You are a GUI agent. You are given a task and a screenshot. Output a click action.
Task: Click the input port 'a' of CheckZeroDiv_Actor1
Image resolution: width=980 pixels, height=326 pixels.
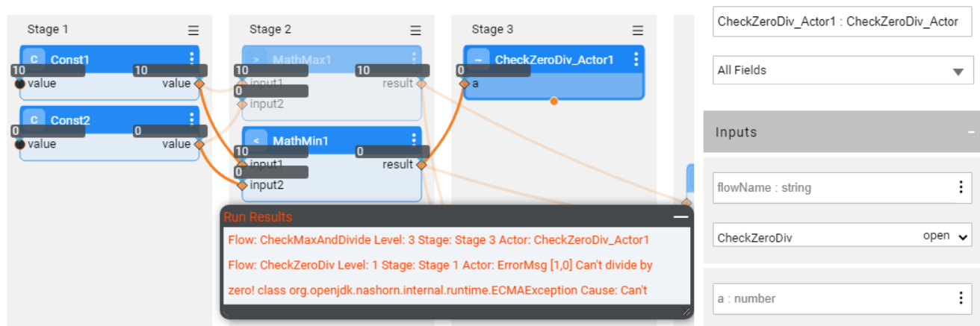click(x=464, y=84)
